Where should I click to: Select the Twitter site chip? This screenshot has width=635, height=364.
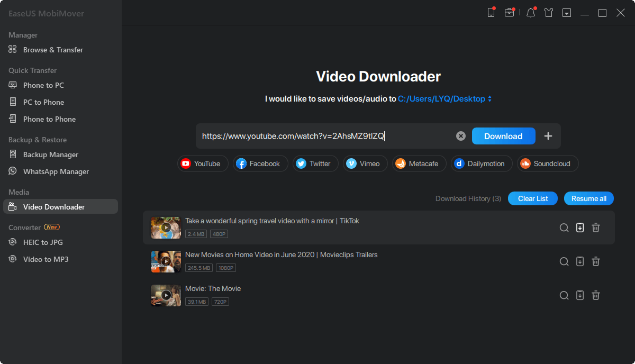pyautogui.click(x=315, y=163)
